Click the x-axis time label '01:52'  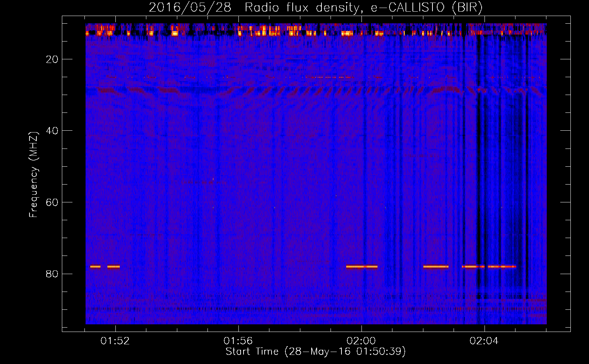pyautogui.click(x=115, y=341)
